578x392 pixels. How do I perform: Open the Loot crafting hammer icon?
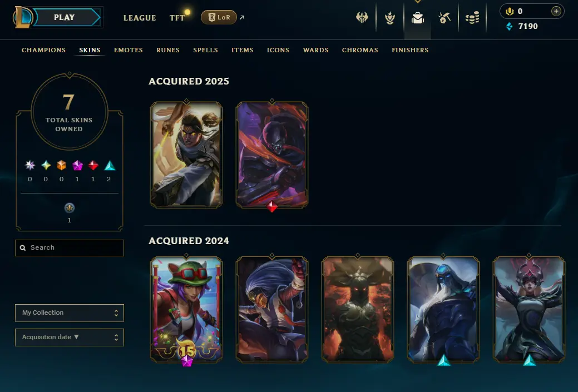point(444,18)
